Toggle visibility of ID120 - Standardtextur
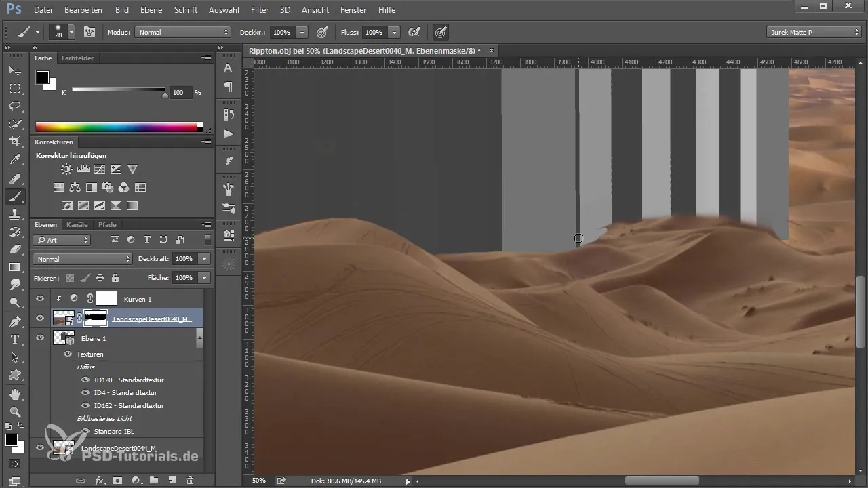Viewport: 868px width, 488px height. point(85,380)
